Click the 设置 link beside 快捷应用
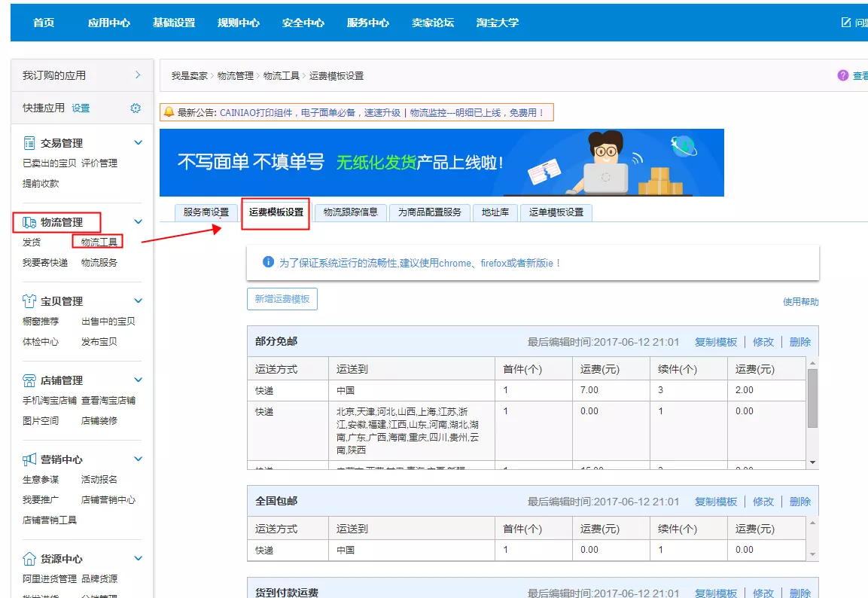Screen dimensions: 868x598 click(81, 108)
